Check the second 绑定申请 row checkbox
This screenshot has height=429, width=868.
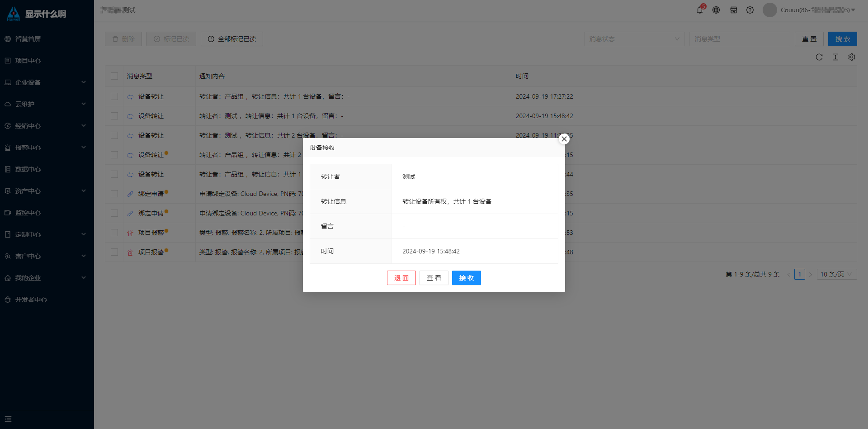[x=114, y=213]
